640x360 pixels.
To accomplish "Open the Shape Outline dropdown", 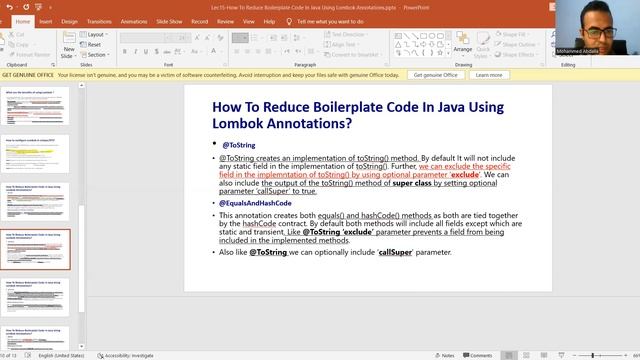I will (x=517, y=44).
